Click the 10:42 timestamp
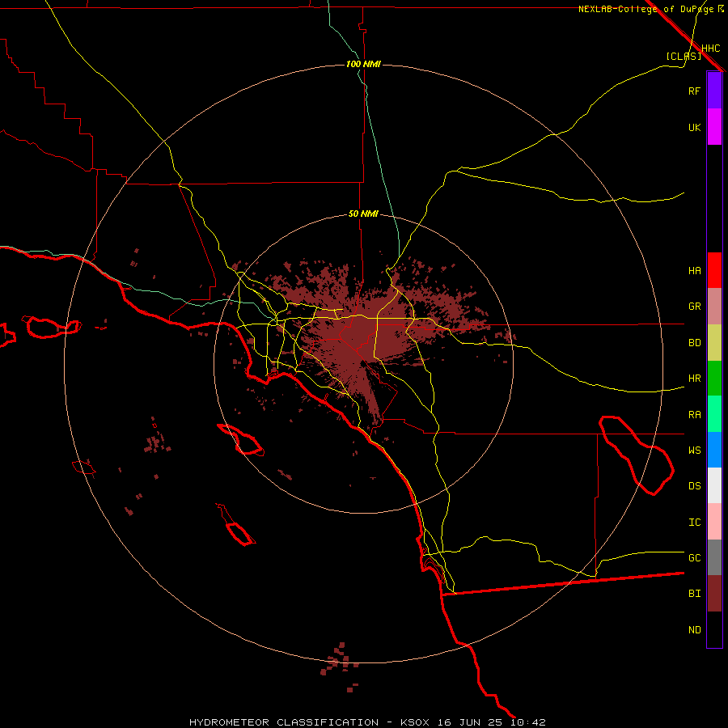The height and width of the screenshot is (728, 728). (x=528, y=722)
